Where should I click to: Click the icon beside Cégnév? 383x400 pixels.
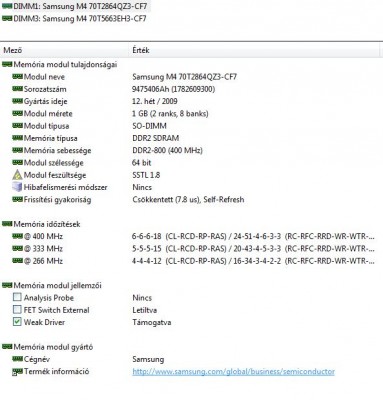coord(17,359)
